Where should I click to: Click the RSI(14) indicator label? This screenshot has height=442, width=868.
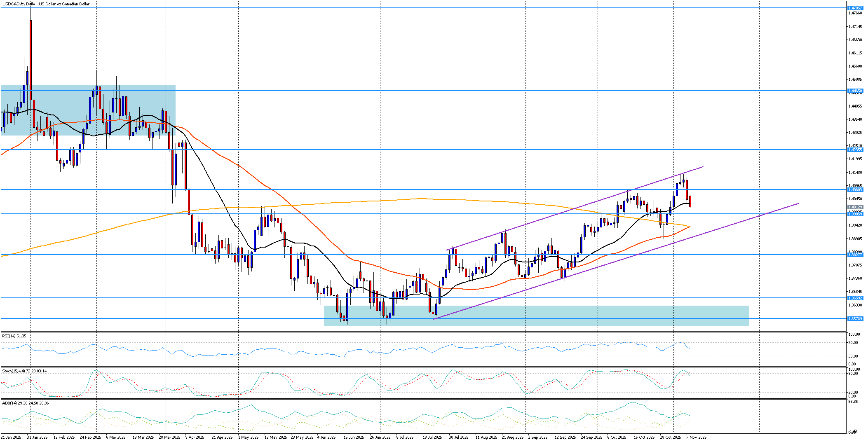click(x=14, y=336)
